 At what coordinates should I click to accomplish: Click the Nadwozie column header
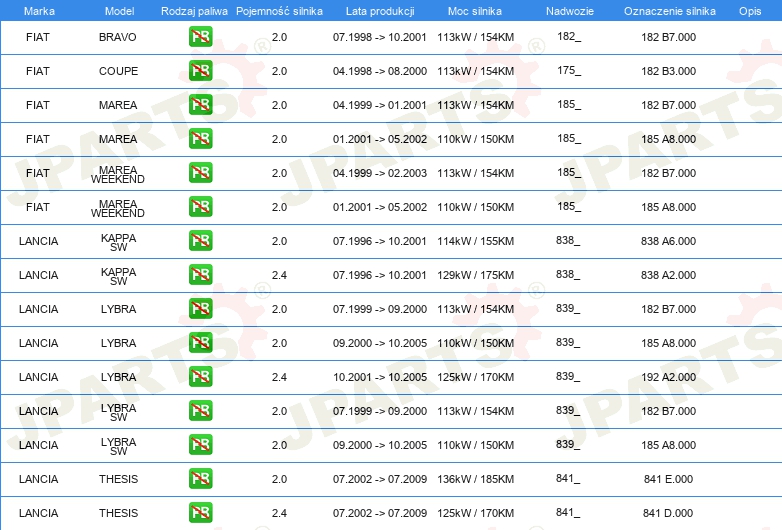tap(570, 11)
